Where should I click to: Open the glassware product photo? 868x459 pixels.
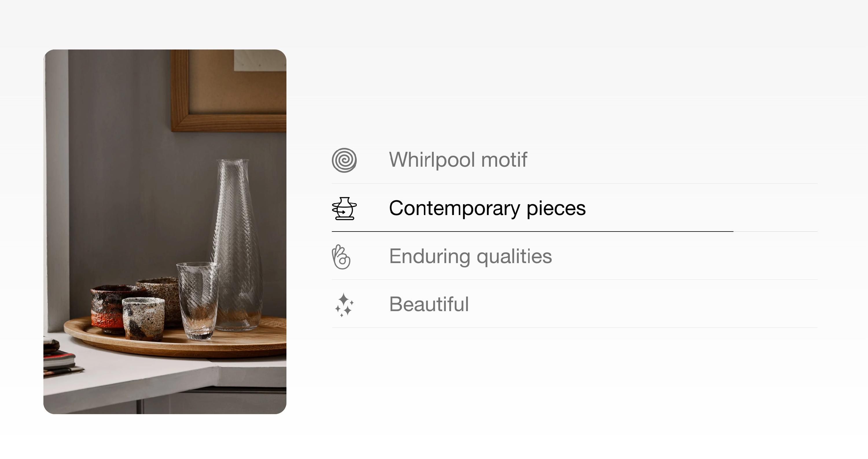point(165,232)
